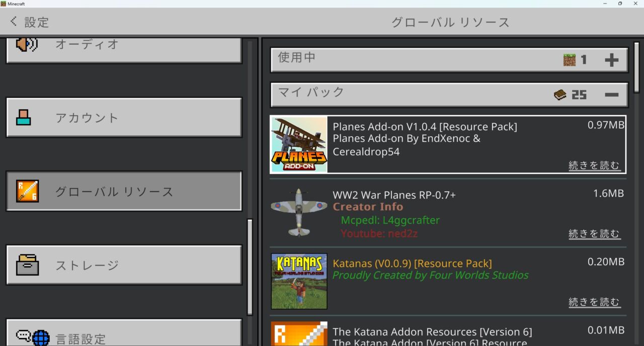Open 続きを読む for WW2 War Planes RP
Image resolution: width=644 pixels, height=346 pixels.
[595, 233]
